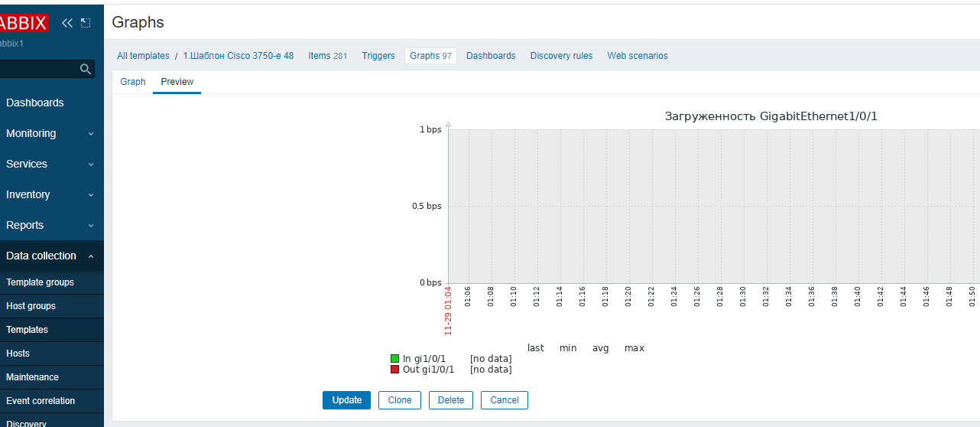Image resolution: width=980 pixels, height=427 pixels.
Task: Open the Dashboards template link
Action: [x=491, y=56]
